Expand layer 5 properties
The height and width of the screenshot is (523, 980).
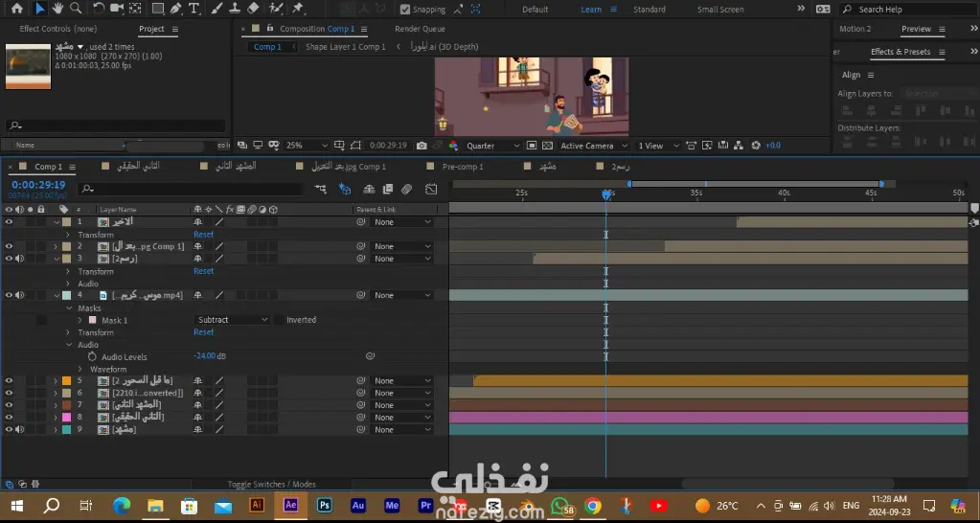pyautogui.click(x=56, y=380)
